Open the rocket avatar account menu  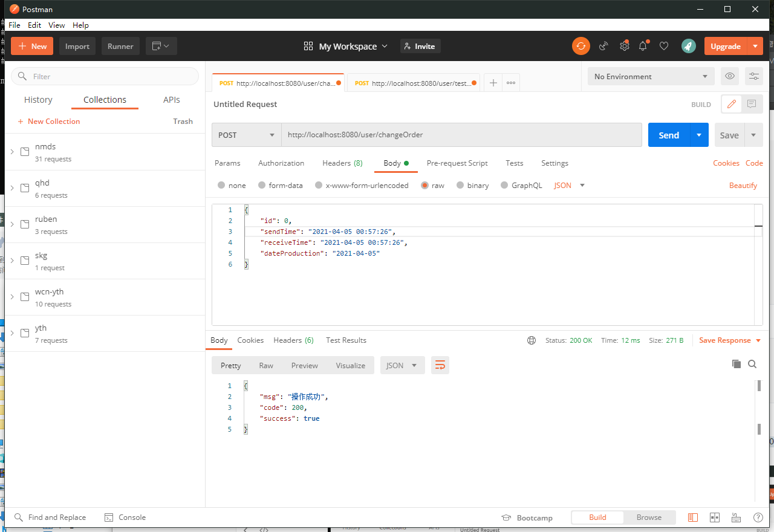(x=688, y=46)
